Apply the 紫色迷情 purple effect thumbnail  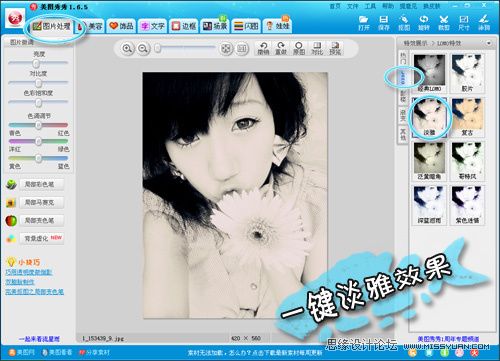coord(467,205)
